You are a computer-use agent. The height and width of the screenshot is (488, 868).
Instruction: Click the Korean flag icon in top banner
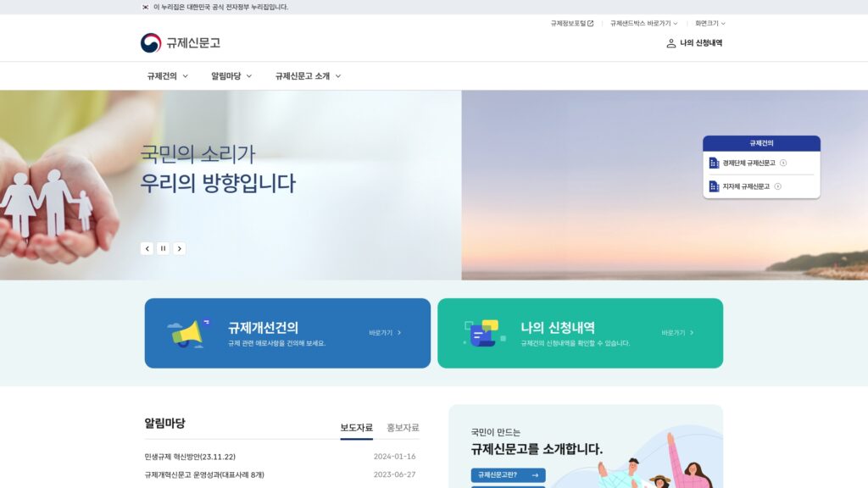[145, 7]
